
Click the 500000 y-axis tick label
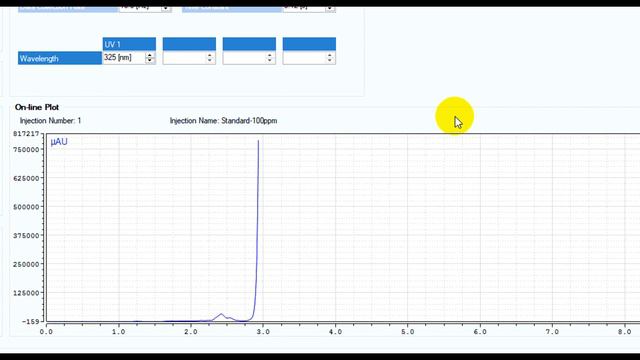(x=26, y=207)
